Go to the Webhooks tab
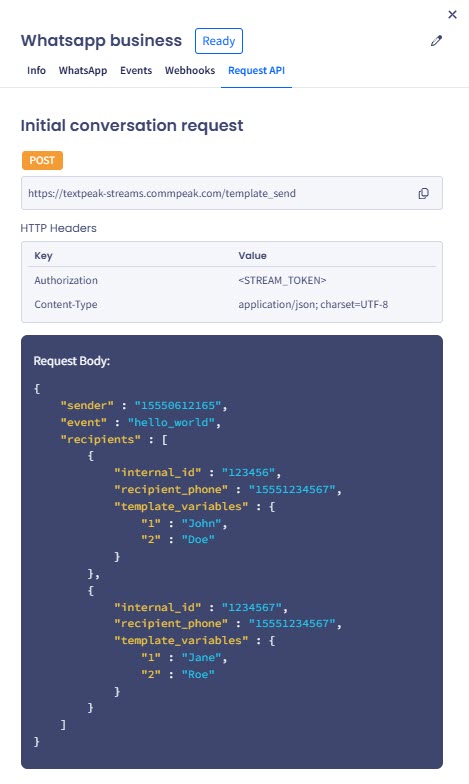Screen dimensions: 469x784 (x=190, y=70)
